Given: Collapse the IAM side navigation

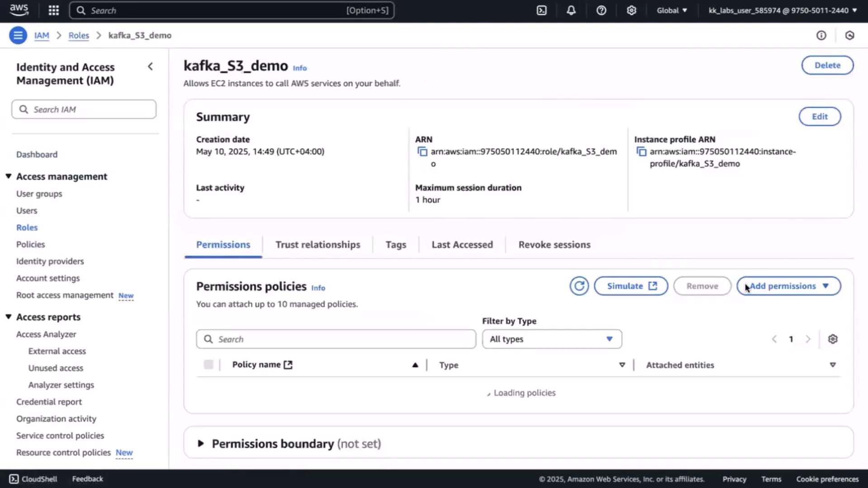Looking at the screenshot, I should tap(151, 67).
